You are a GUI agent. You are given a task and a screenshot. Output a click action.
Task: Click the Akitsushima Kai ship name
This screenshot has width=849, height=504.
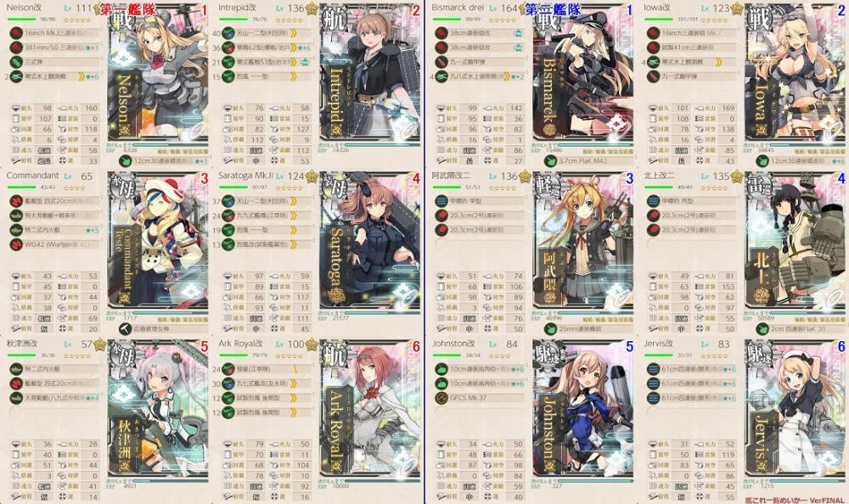(x=22, y=344)
